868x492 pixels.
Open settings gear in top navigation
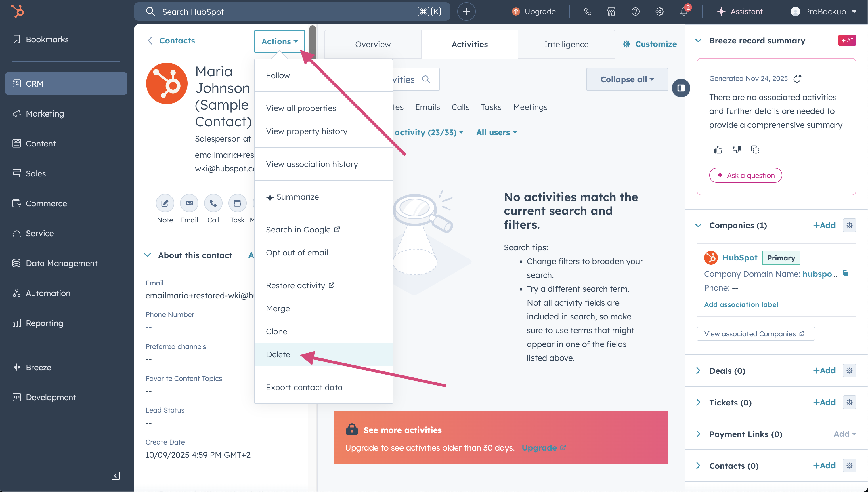tap(659, 12)
